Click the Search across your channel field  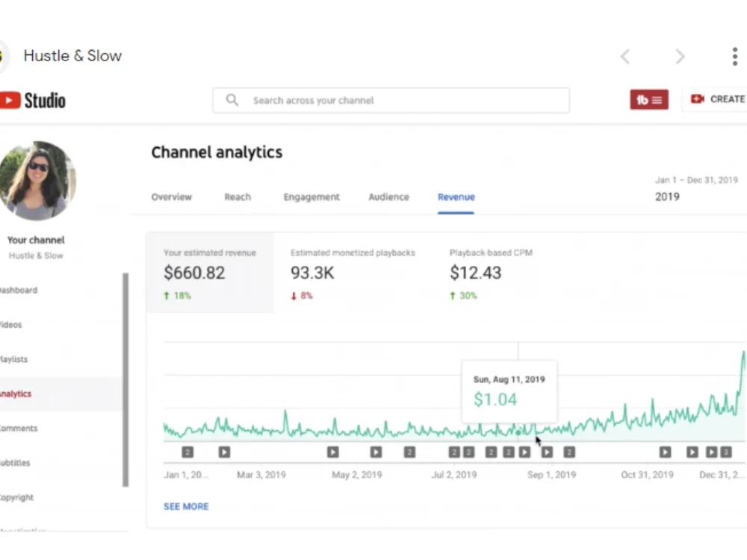(x=391, y=100)
